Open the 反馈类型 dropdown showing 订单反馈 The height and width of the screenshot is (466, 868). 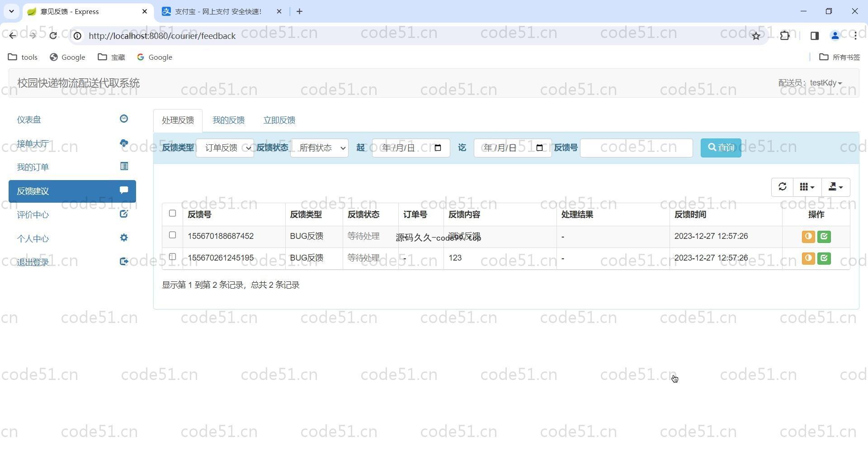click(x=225, y=148)
